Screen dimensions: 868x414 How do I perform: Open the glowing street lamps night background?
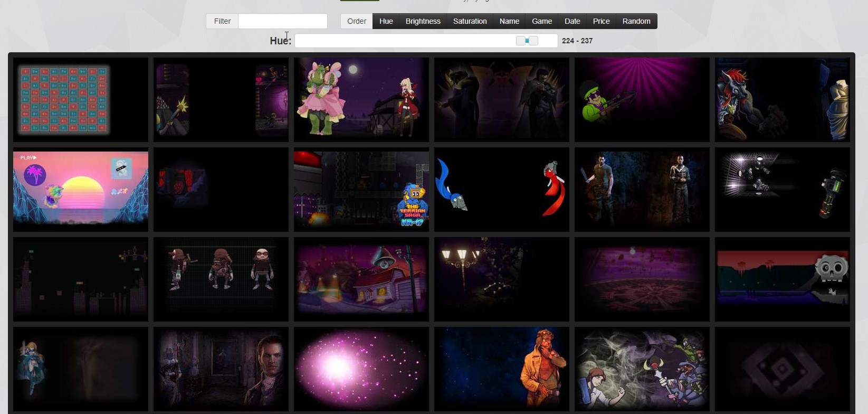pos(502,279)
